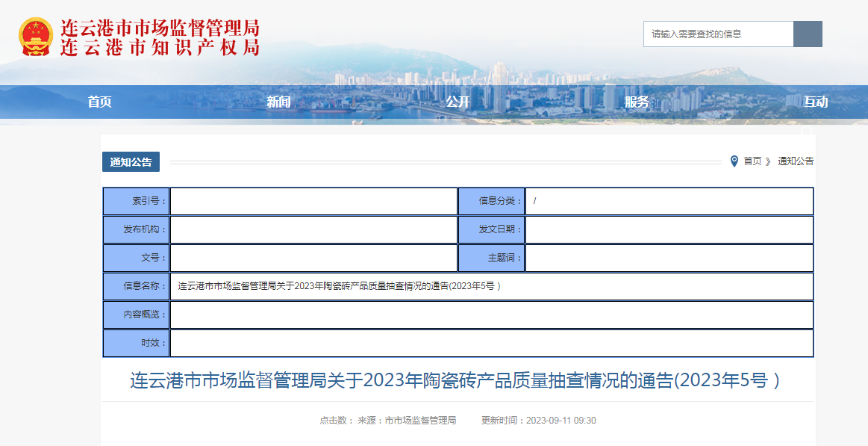
Task: Click the 通知公告 section header tag
Action: pyautogui.click(x=131, y=162)
